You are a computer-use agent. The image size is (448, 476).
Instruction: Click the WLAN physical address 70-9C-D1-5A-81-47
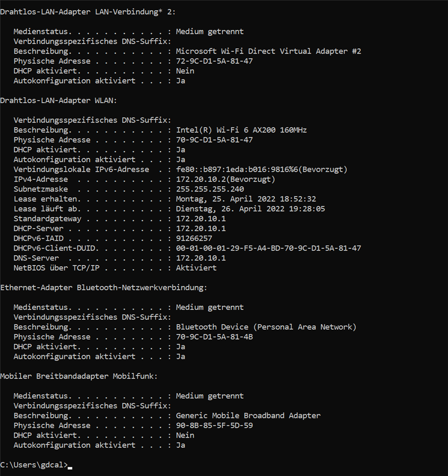[x=214, y=140]
